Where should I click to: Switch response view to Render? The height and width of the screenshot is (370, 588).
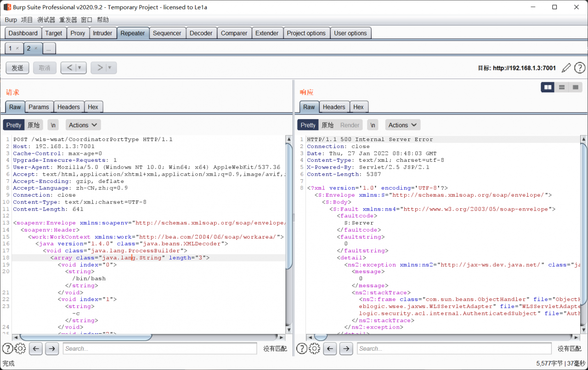pos(350,125)
